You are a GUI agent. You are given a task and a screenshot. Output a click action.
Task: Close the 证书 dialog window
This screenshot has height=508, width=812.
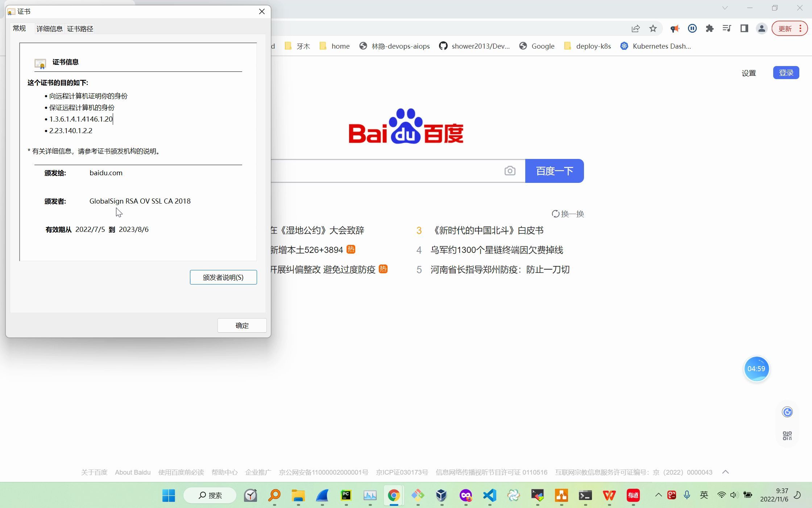pyautogui.click(x=262, y=12)
